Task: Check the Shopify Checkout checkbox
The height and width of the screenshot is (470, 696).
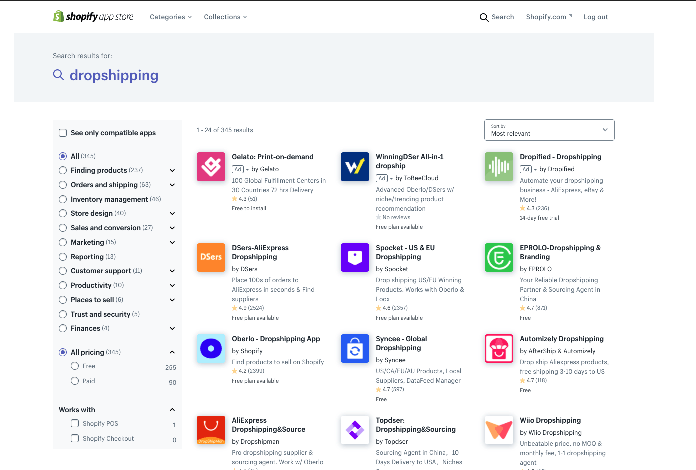Action: click(75, 438)
